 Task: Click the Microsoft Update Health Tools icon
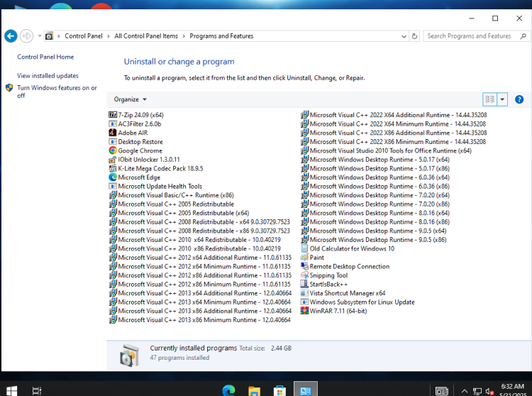tap(113, 186)
